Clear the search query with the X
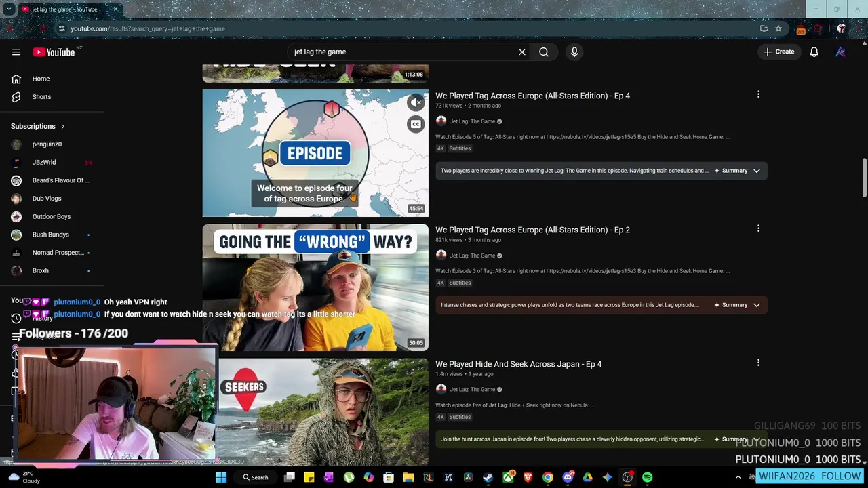 (x=522, y=52)
